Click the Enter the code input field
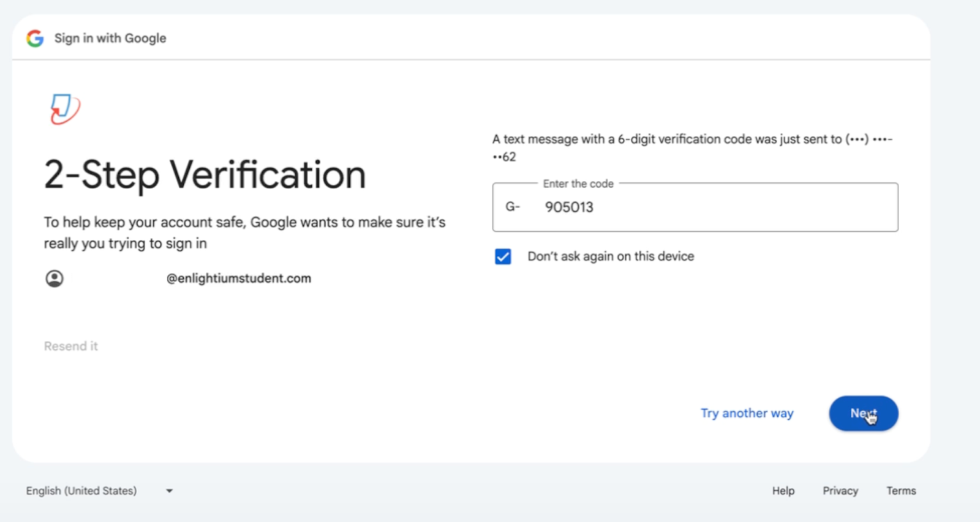The image size is (980, 522). click(x=695, y=207)
